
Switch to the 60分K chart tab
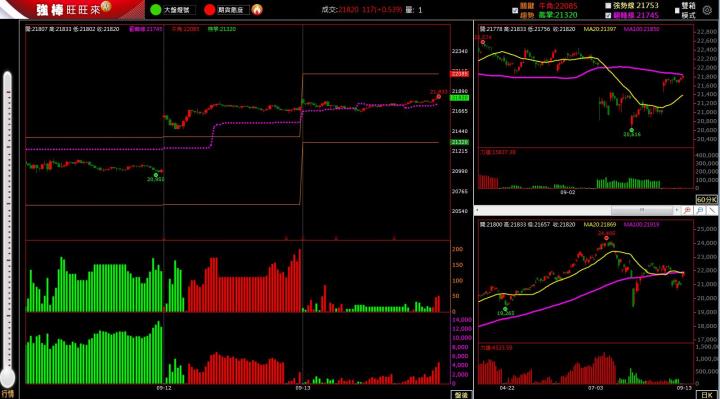[x=706, y=199]
